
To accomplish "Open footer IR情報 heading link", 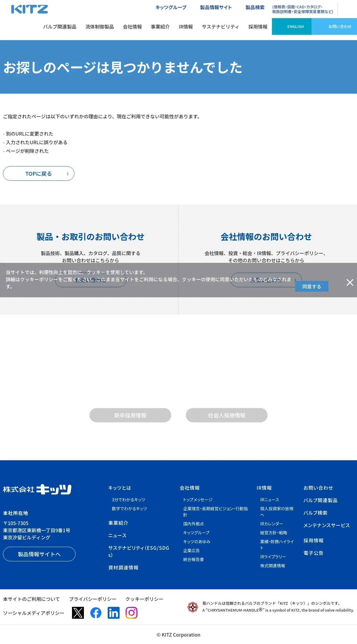I will coord(264,488).
